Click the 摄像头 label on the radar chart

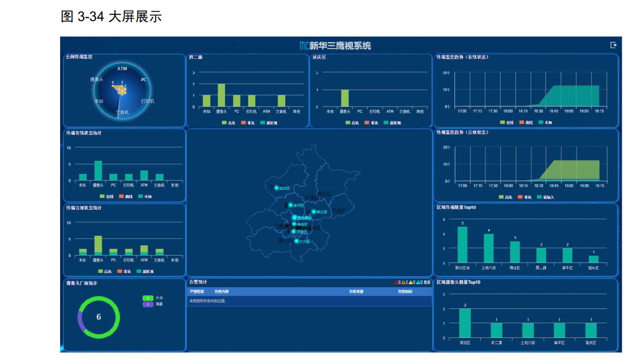pyautogui.click(x=97, y=80)
